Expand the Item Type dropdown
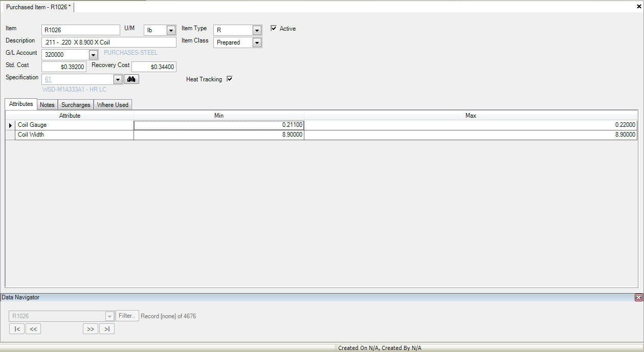The image size is (644, 352). 257,31
